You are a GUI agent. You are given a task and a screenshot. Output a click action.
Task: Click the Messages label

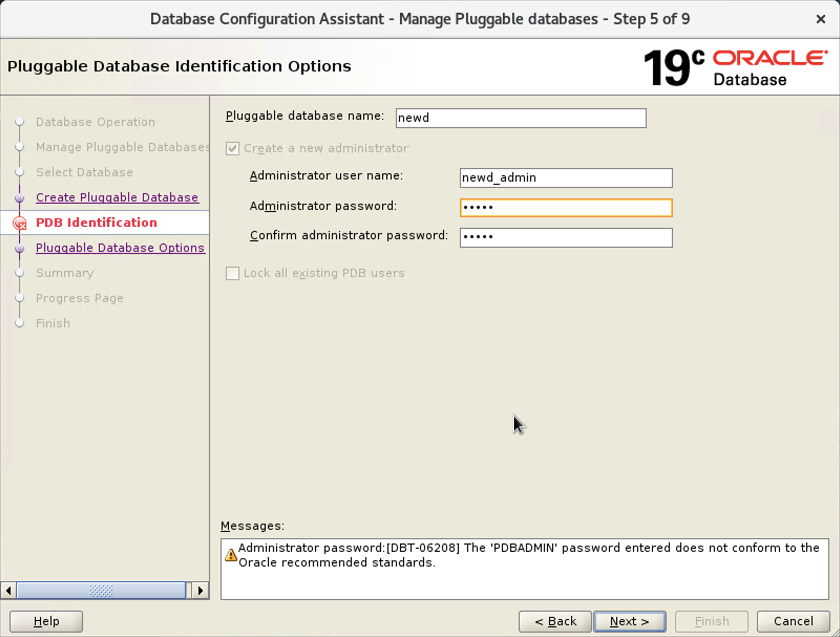coord(253,526)
